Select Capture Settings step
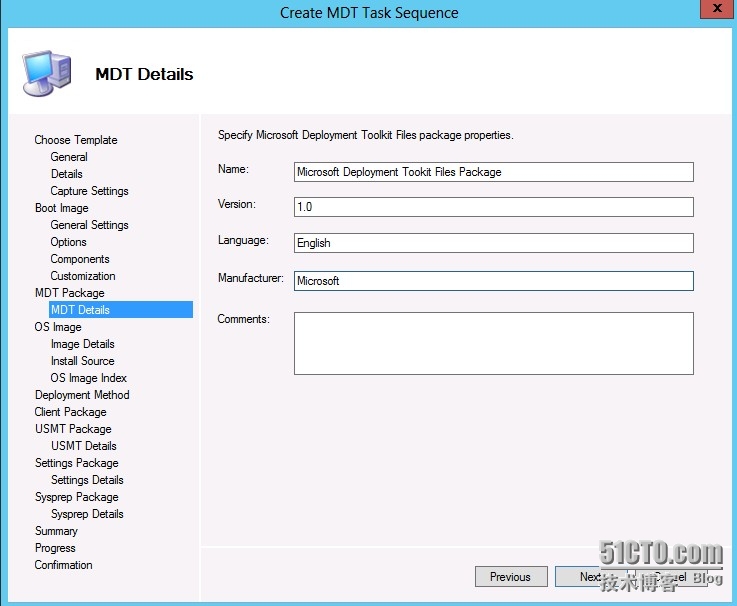The width and height of the screenshot is (737, 606). pos(89,191)
